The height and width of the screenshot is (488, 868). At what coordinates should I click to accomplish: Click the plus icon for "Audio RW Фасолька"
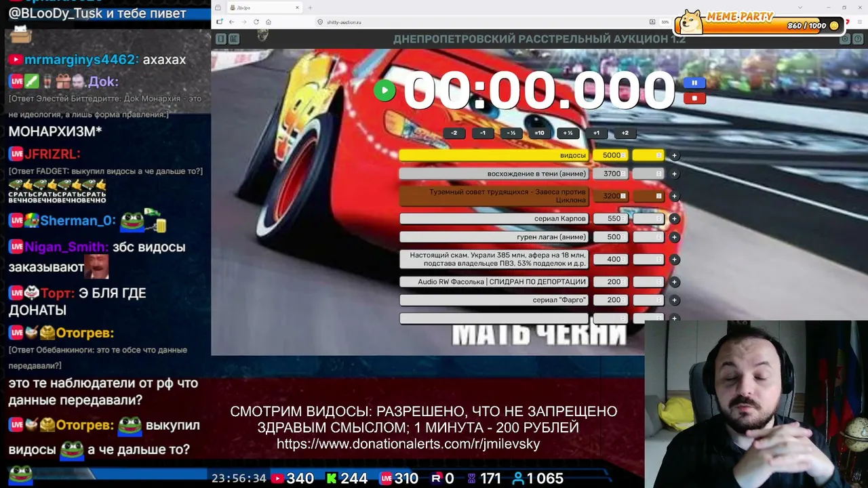click(x=674, y=282)
